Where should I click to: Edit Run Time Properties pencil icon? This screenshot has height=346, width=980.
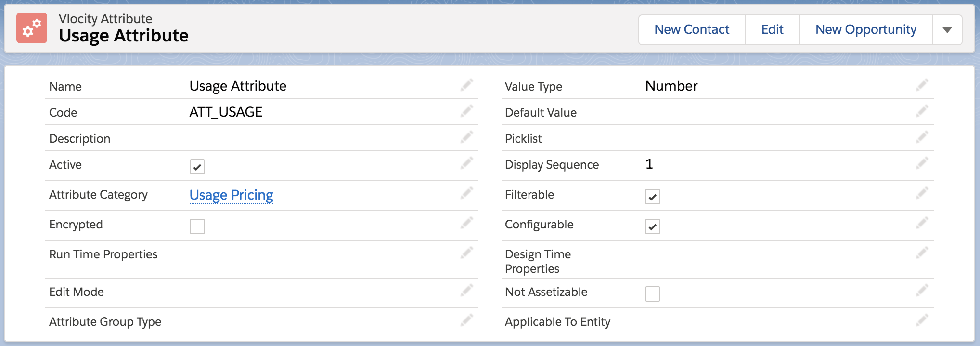(466, 253)
